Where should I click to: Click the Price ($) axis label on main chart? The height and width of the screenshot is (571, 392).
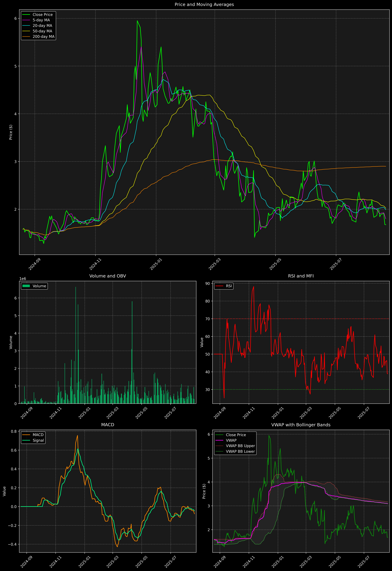tap(11, 132)
